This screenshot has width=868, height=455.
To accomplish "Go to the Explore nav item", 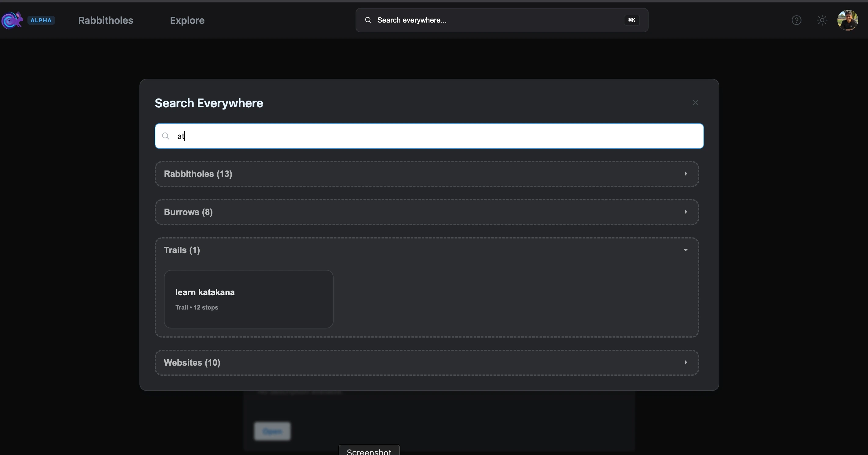I will click(187, 20).
